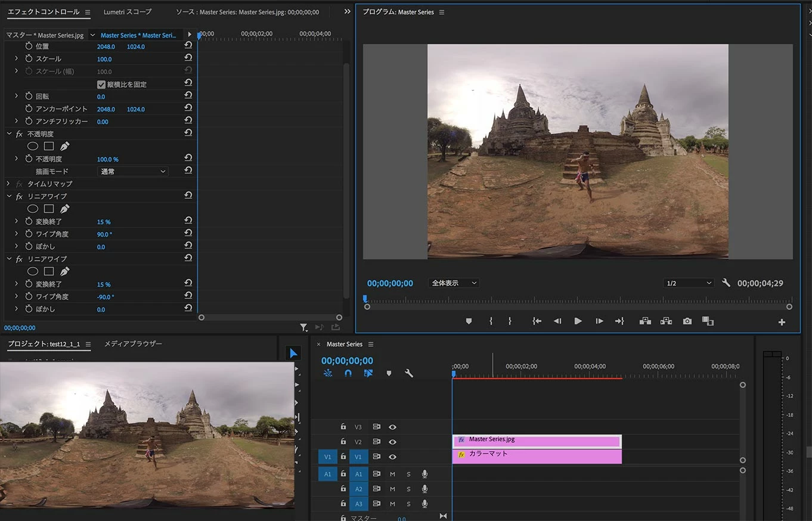Viewport: 812px width, 521px height.
Task: Hide the V2 track with eye icon
Action: [392, 442]
